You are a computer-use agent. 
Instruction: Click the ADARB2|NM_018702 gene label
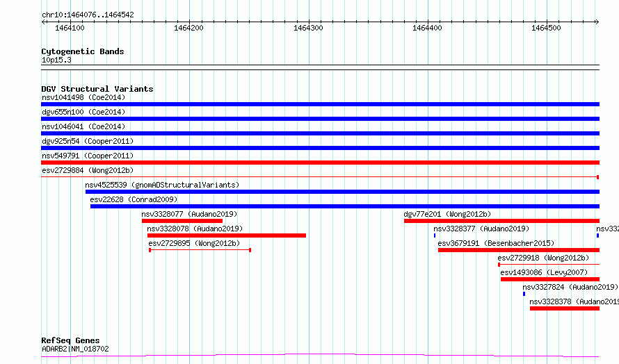75,349
